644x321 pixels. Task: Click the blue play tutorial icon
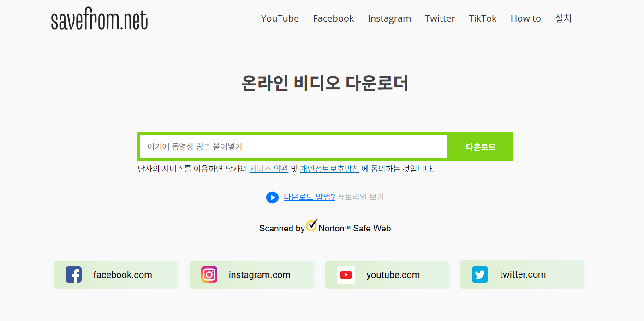pyautogui.click(x=272, y=197)
